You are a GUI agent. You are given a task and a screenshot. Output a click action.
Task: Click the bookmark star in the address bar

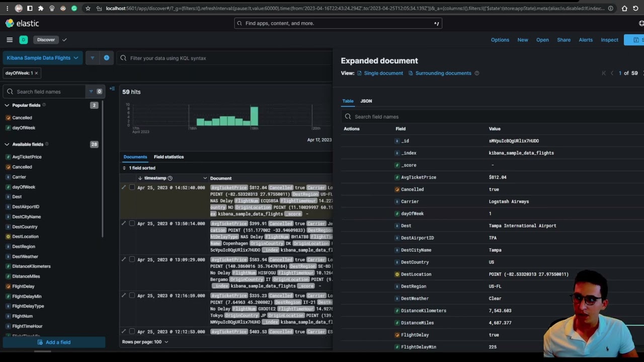point(88,9)
